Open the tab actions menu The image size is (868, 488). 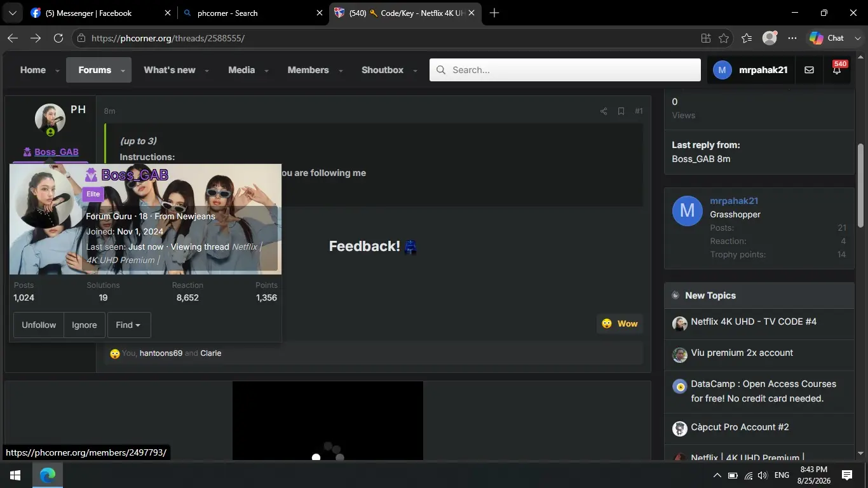click(x=12, y=13)
